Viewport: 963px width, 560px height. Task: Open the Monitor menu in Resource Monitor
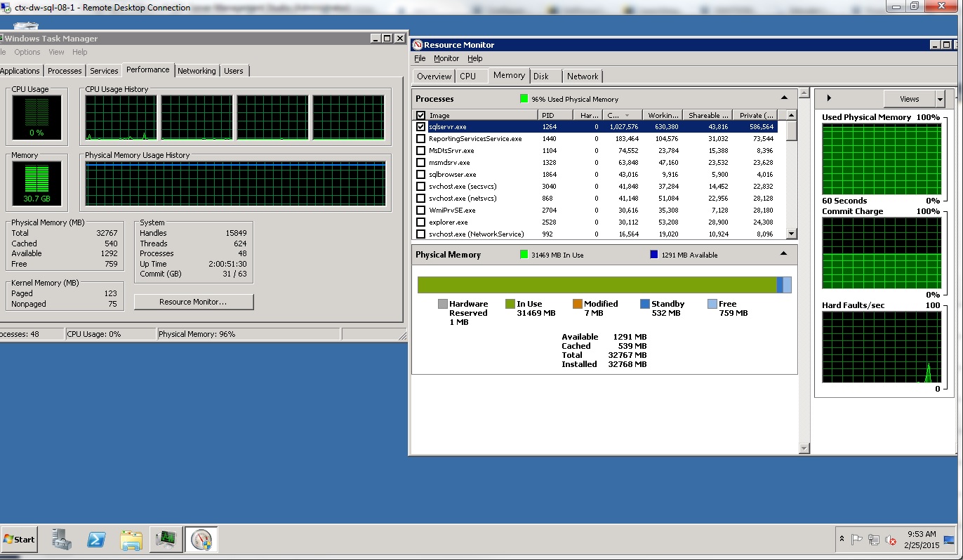pos(446,58)
